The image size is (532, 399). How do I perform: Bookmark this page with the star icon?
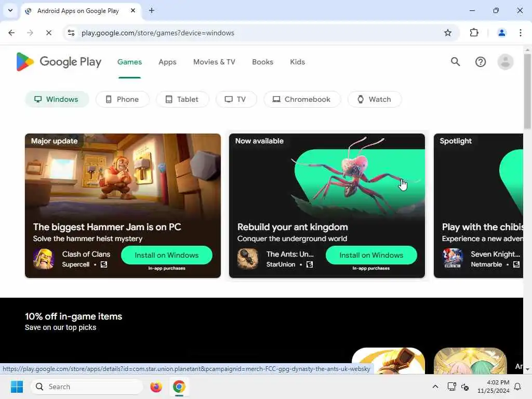tap(448, 33)
